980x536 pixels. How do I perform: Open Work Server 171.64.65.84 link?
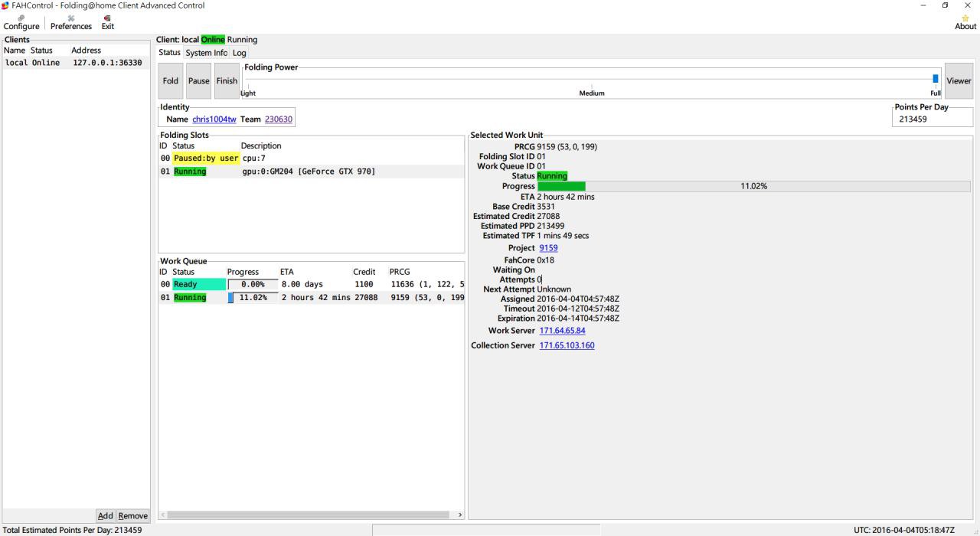562,331
